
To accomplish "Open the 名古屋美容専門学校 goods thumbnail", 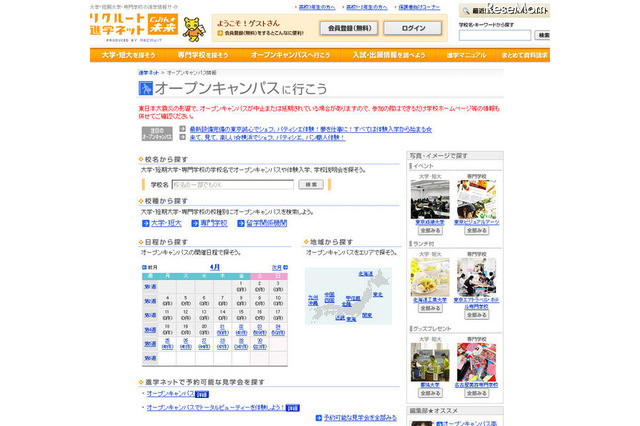I will coord(476,362).
